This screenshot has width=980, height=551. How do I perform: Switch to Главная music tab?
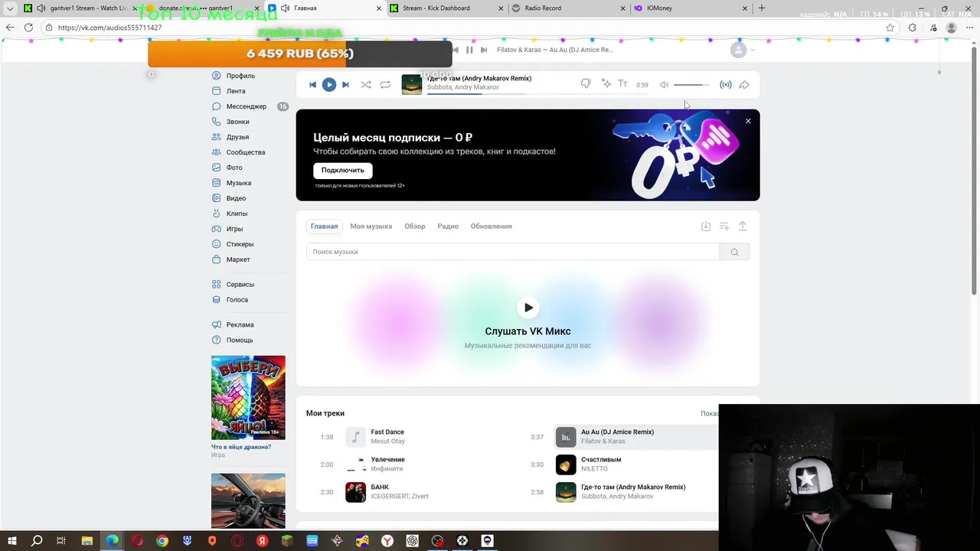pos(324,227)
